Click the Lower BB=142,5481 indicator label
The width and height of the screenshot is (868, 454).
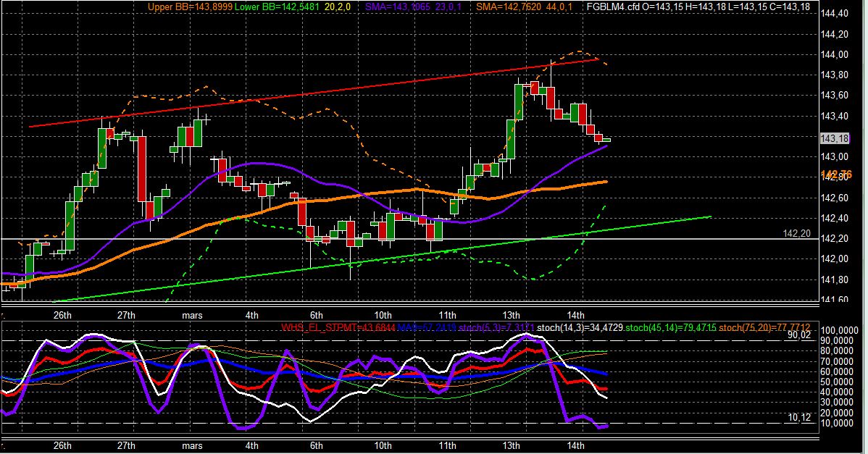click(x=276, y=7)
